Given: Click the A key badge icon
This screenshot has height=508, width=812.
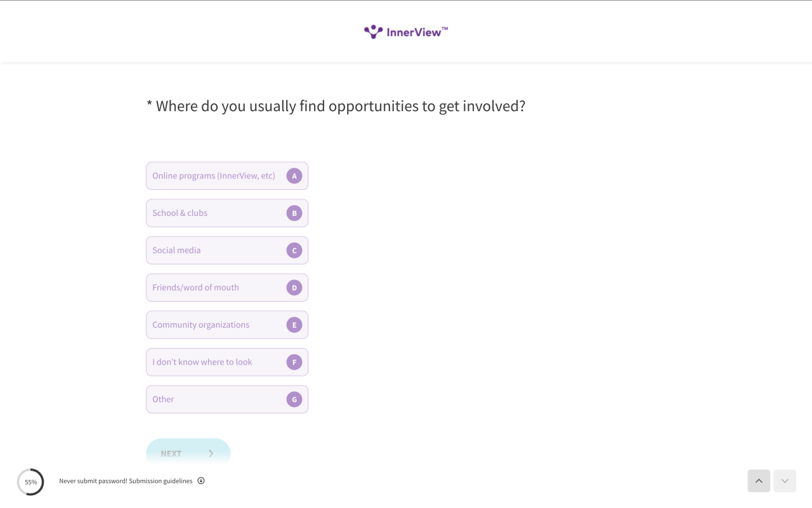Looking at the screenshot, I should 294,176.
